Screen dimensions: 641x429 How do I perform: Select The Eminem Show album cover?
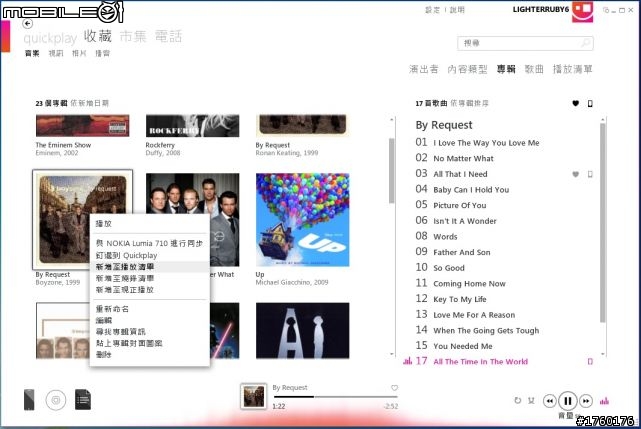[83, 126]
